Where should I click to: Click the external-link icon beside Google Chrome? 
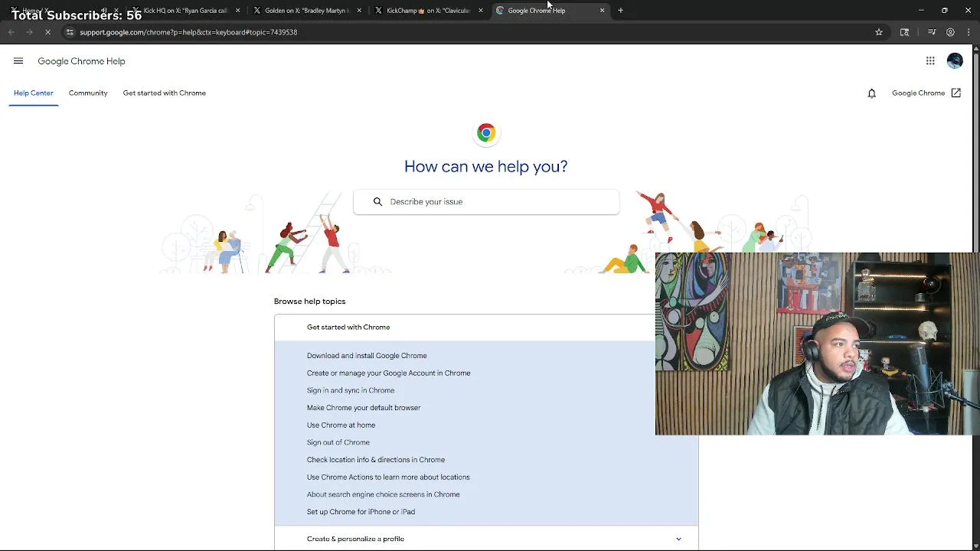[x=955, y=93]
